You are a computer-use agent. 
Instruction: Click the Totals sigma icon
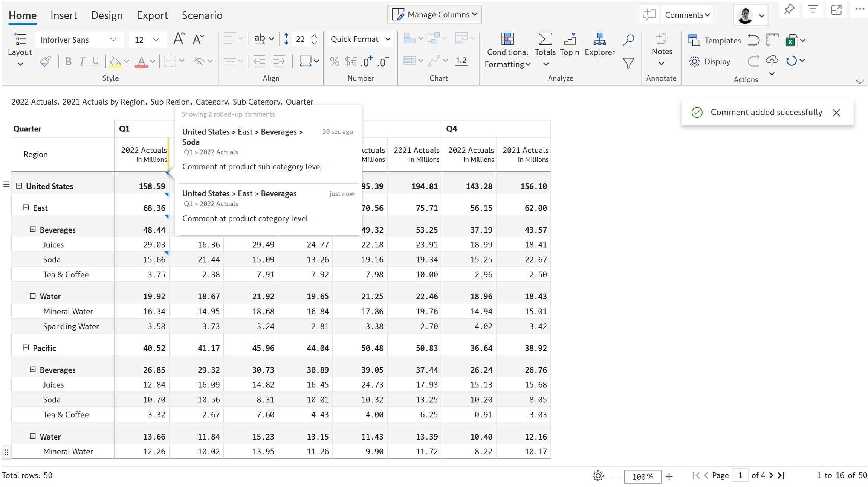[545, 39]
